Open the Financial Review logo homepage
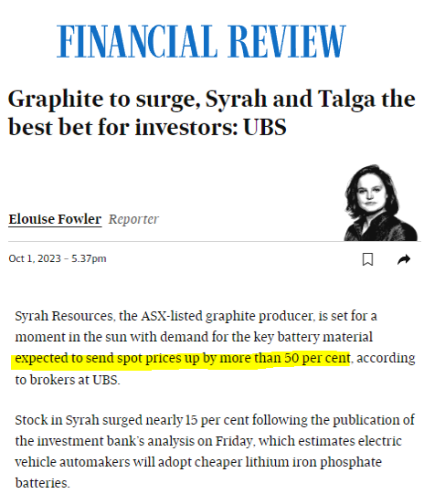 point(201,41)
